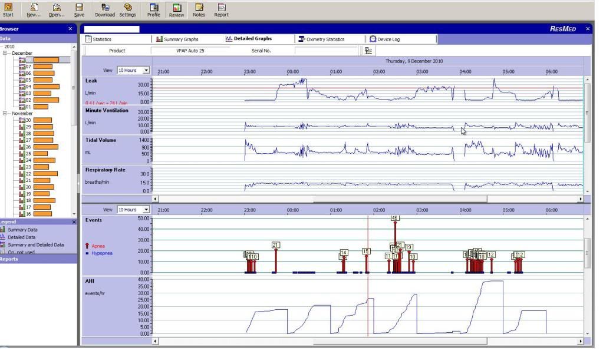Click the Serial No. value field
The width and height of the screenshot is (603, 364).
click(326, 51)
